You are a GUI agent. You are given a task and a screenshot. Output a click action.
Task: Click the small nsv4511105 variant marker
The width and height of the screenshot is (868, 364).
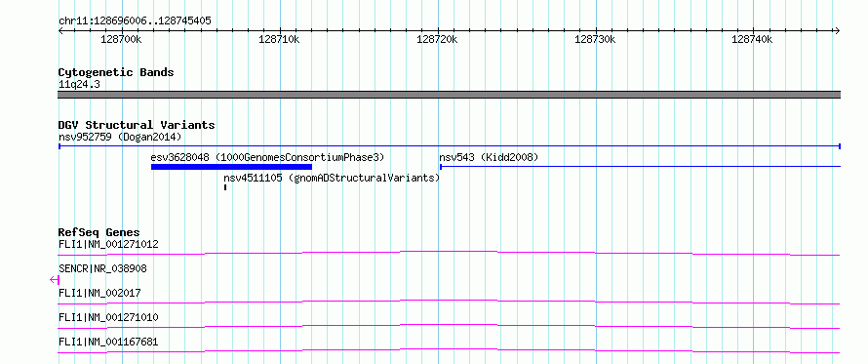(225, 187)
